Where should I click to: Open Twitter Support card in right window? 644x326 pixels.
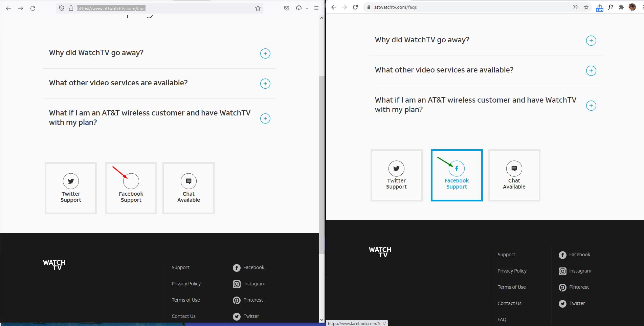(x=397, y=175)
